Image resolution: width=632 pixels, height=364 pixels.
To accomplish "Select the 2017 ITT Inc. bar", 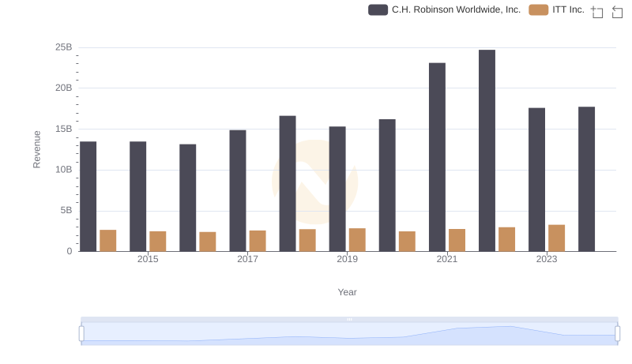I will 258,241.
